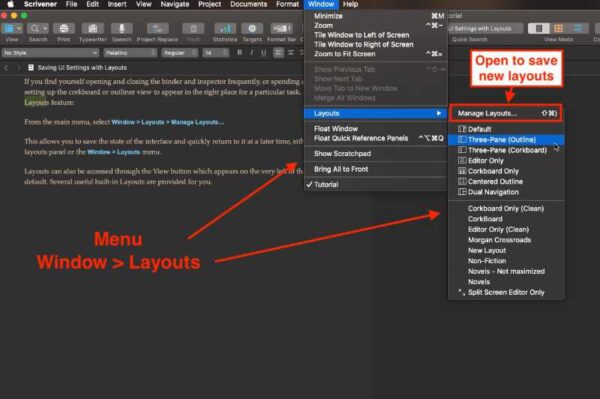
Task: Open the Insert menu
Action: tap(117, 4)
